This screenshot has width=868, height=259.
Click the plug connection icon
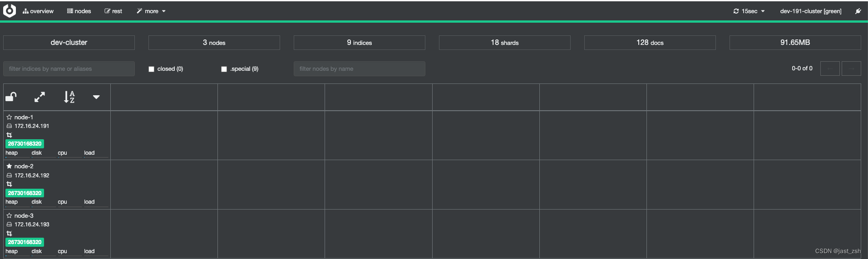click(858, 11)
